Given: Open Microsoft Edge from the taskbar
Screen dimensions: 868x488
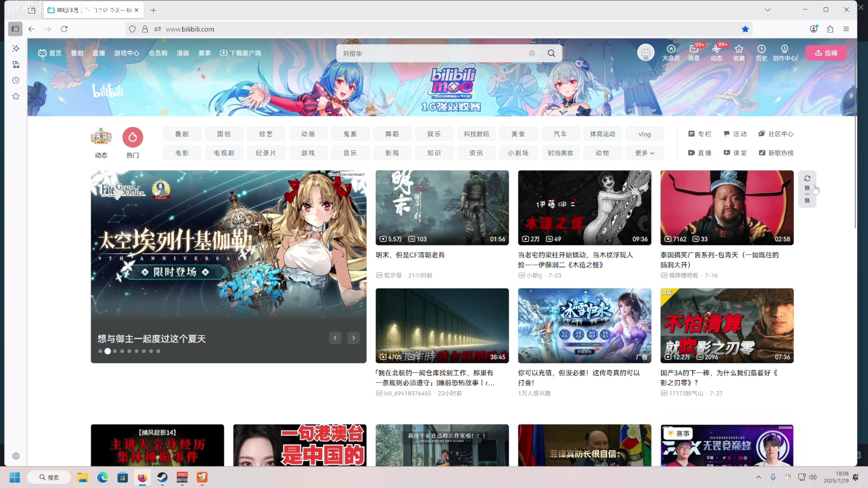Looking at the screenshot, I should pos(103,477).
